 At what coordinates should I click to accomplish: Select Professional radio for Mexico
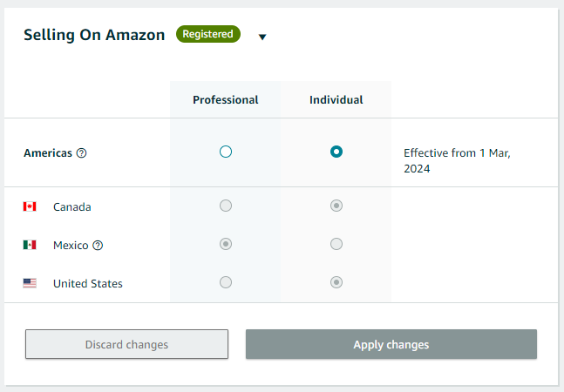coord(226,244)
